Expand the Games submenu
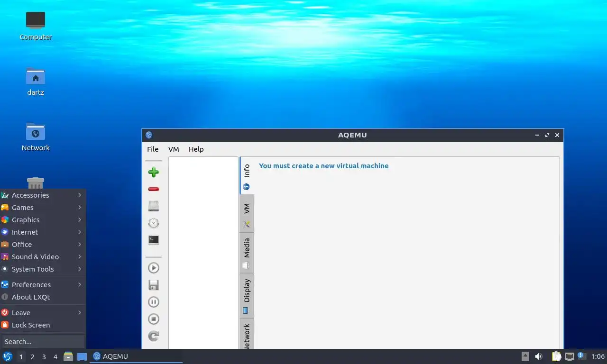The width and height of the screenshot is (607, 364). pyautogui.click(x=43, y=208)
